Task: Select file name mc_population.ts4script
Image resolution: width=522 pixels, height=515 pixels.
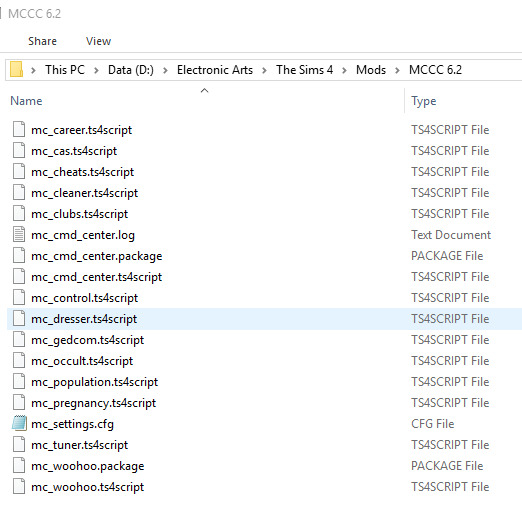Action: 95,382
